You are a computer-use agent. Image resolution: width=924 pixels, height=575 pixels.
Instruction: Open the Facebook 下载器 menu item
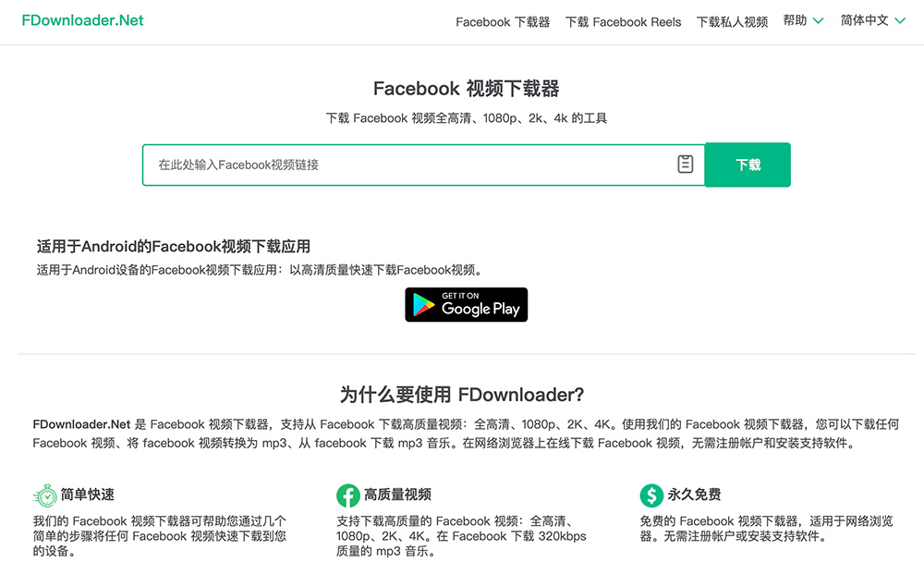503,22
